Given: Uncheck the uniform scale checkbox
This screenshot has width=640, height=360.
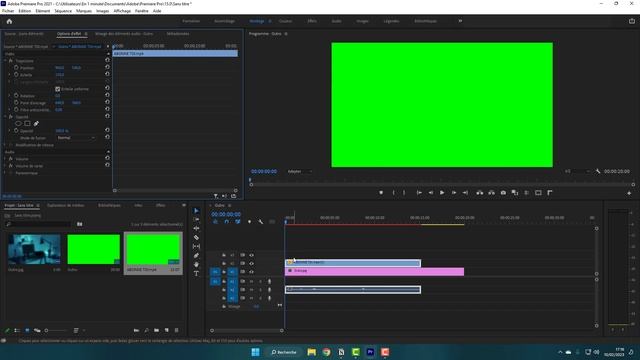Looking at the screenshot, I should (x=58, y=89).
